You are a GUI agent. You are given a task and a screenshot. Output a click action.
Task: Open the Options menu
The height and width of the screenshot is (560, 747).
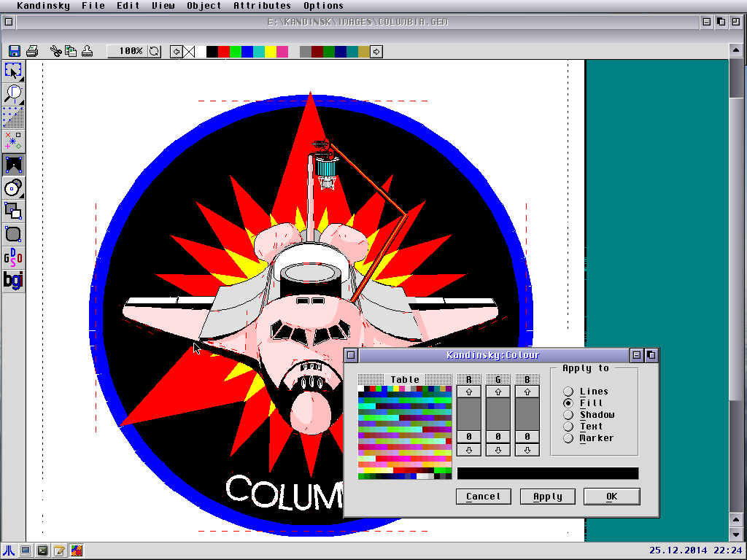(323, 6)
